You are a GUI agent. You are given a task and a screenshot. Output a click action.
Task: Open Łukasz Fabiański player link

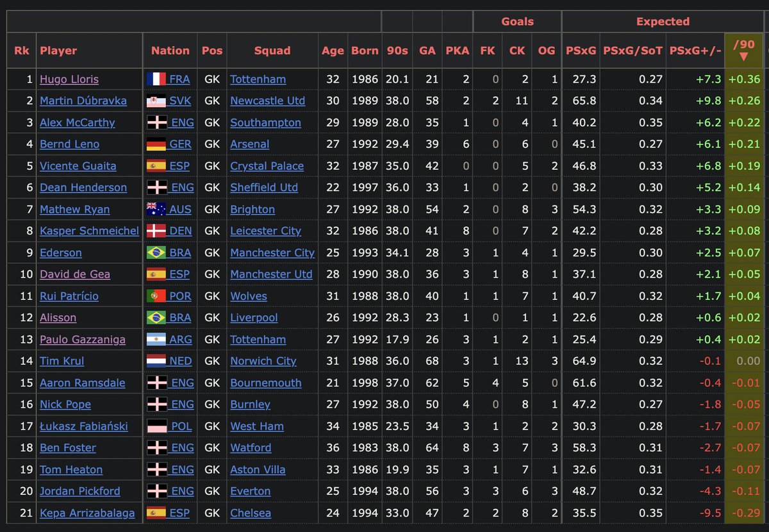[84, 426]
